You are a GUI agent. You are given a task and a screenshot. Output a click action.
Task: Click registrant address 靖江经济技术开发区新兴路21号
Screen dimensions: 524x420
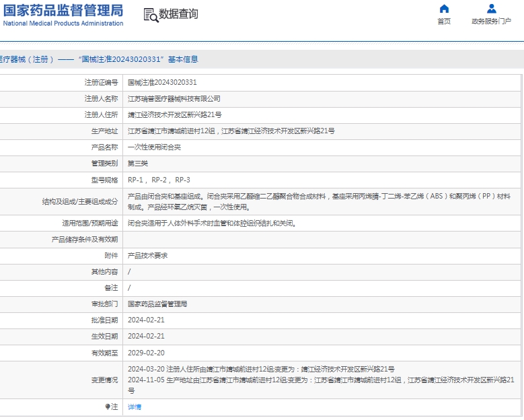(x=174, y=114)
